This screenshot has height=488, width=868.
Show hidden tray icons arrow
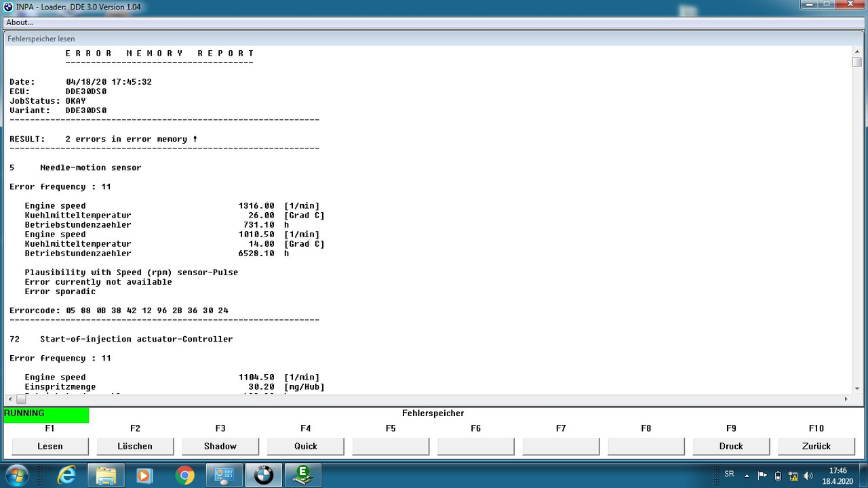(x=747, y=475)
